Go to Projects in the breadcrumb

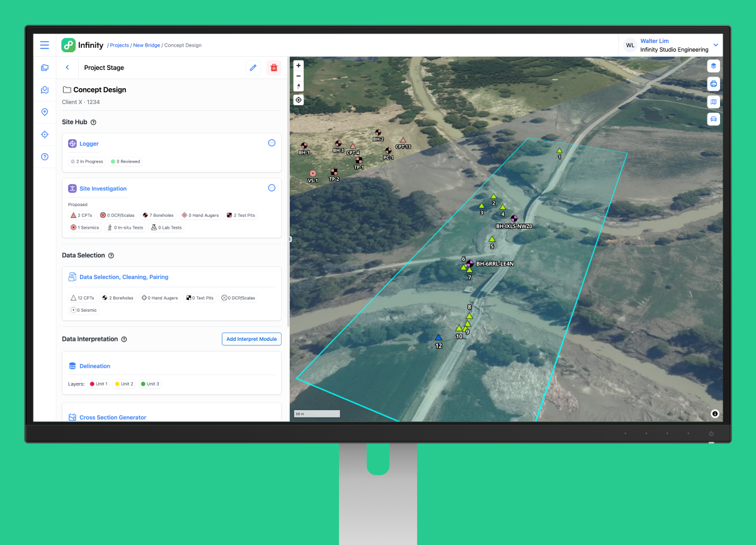click(x=120, y=45)
